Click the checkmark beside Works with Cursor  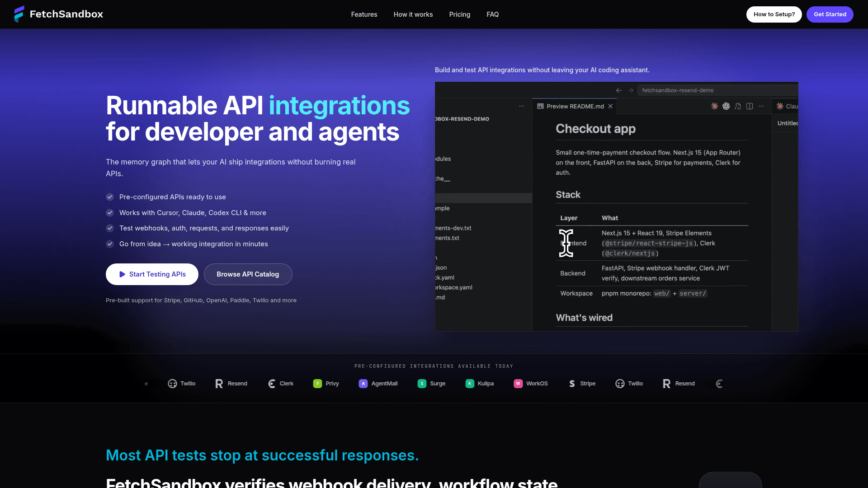[110, 213]
